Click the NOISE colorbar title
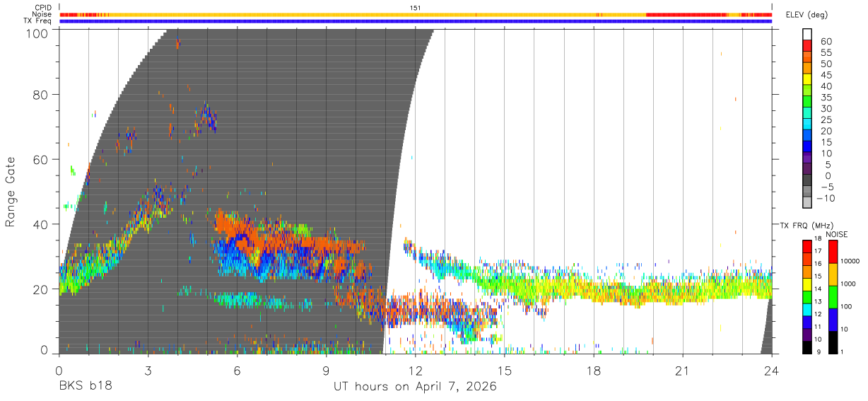This screenshot has height=401, width=868. 836,234
